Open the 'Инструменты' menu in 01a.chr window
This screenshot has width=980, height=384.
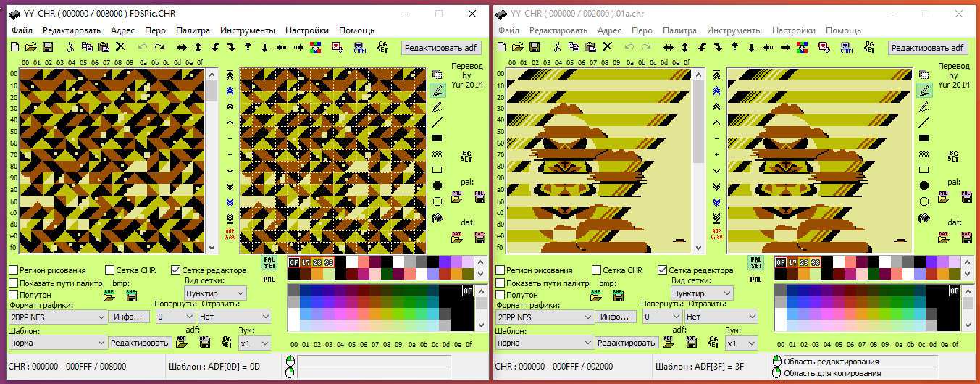(734, 30)
